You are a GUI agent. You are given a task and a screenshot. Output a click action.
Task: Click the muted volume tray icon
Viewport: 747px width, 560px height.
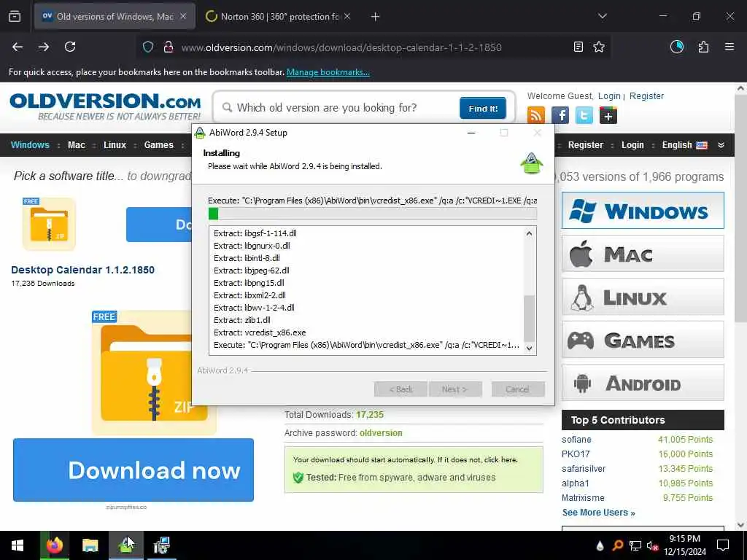[x=652, y=545]
